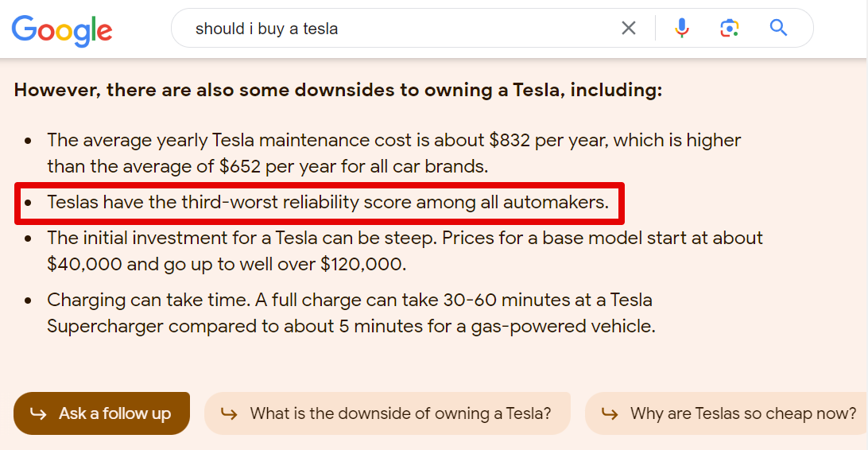Click the 'Ask a follow up' button

[102, 413]
